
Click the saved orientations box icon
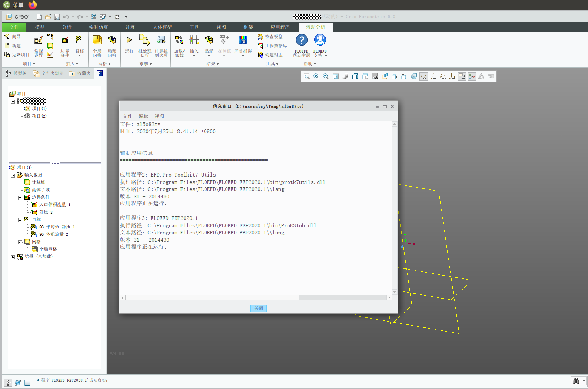[x=365, y=76]
